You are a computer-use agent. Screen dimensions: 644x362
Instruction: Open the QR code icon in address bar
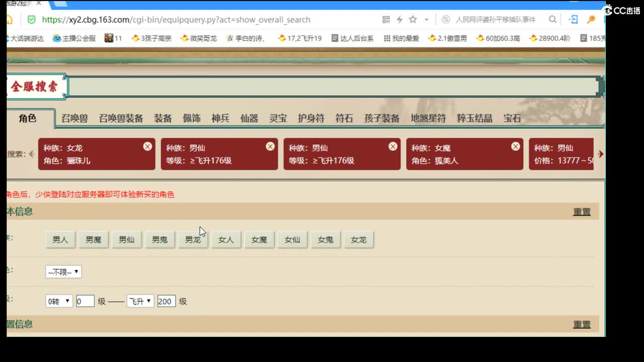tap(386, 20)
